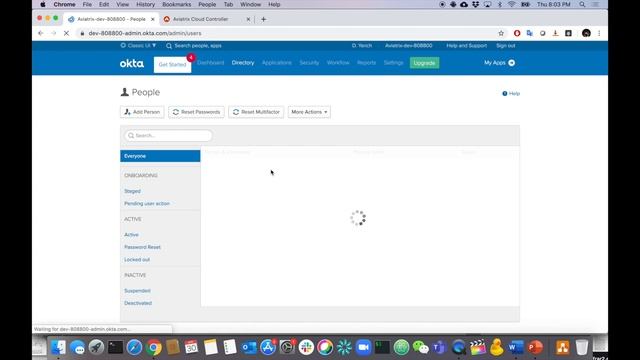Open the Apple menu
640x360 pixels.
tap(43, 4)
